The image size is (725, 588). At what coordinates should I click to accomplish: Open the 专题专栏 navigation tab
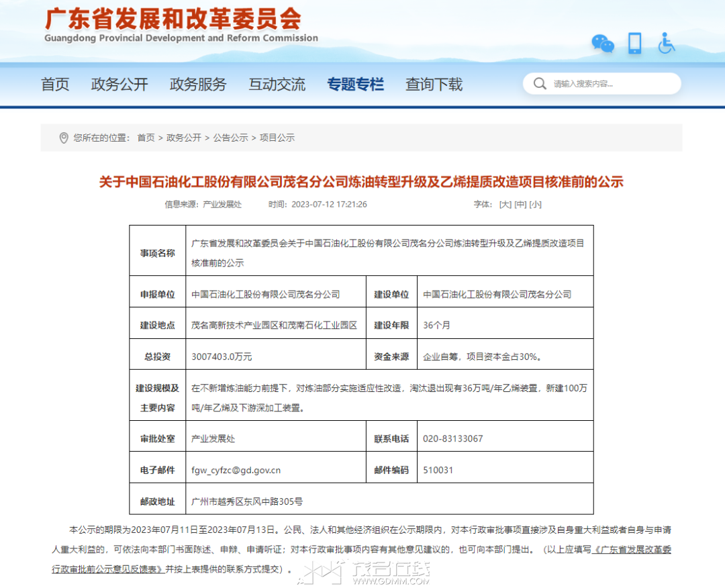tap(355, 85)
